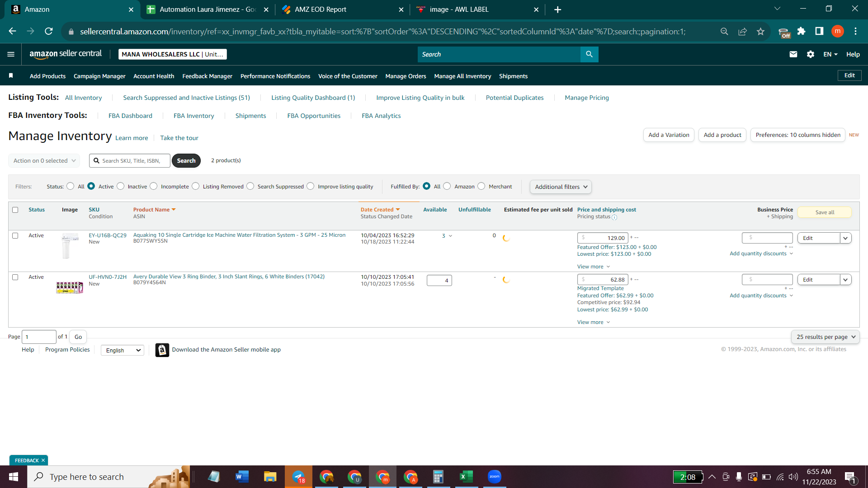Open the Chrome profile avatar
The width and height of the screenshot is (868, 488).
coord(837,31)
